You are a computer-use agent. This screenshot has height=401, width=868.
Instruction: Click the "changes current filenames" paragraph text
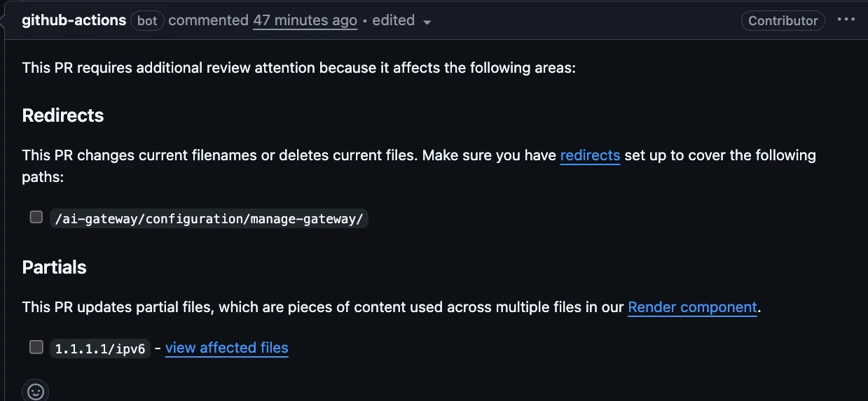(x=280, y=155)
